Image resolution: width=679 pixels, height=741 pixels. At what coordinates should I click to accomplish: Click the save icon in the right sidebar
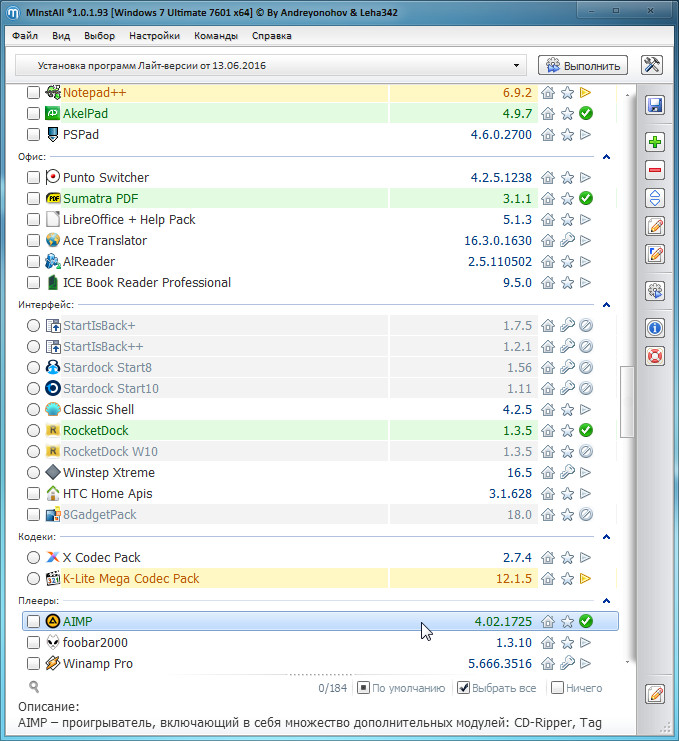coord(654,105)
